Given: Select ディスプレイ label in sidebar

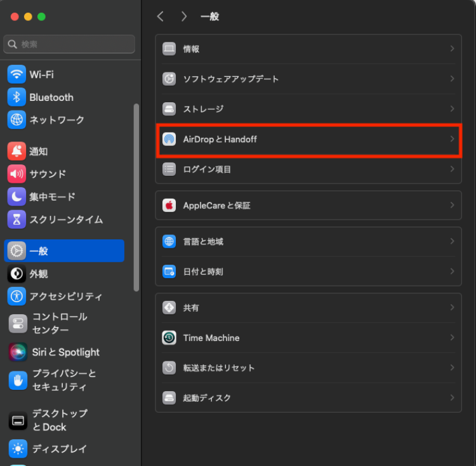Looking at the screenshot, I should coord(60,449).
